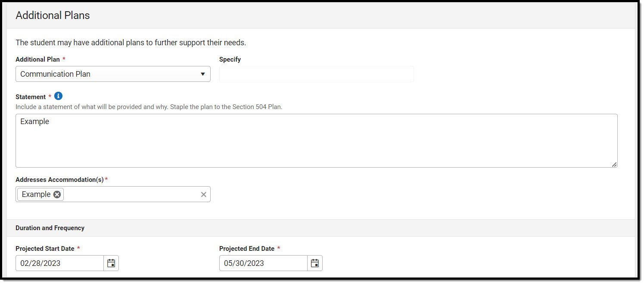Click the Addresses Accommodation(s) label
Image resolution: width=644 pixels, height=284 pixels.
click(x=59, y=179)
